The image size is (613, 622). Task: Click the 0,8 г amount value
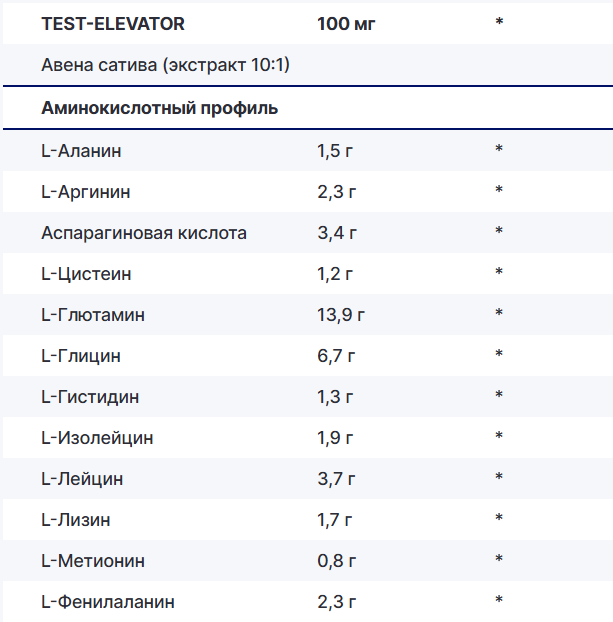click(x=336, y=561)
